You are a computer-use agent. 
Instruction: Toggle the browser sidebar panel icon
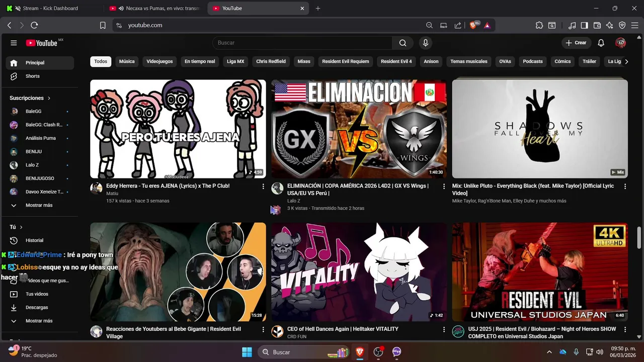[x=584, y=25]
